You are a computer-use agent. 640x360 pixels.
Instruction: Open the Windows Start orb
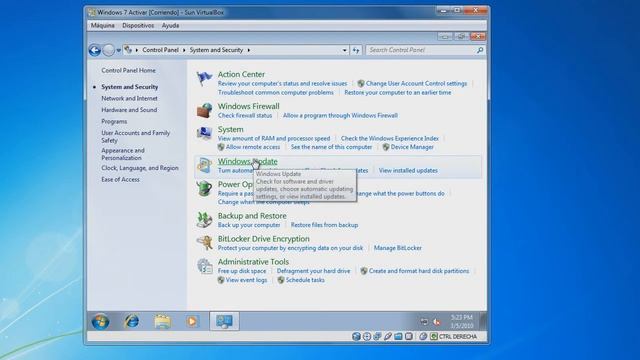click(100, 322)
